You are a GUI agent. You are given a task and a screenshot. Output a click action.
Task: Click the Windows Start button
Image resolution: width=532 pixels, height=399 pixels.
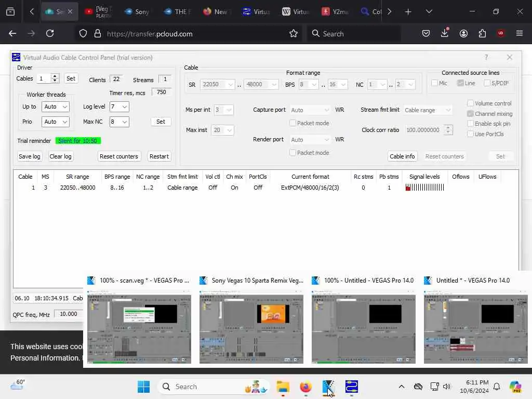[143, 387]
